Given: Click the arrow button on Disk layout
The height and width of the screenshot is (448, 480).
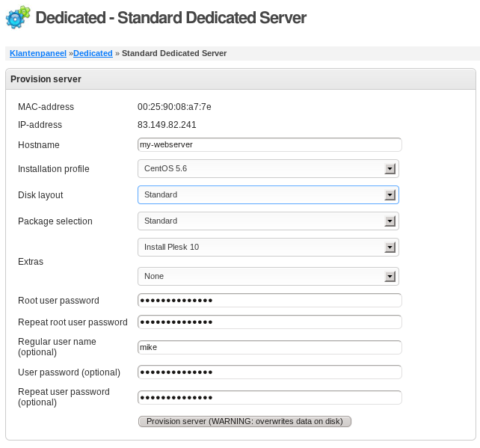Looking at the screenshot, I should pos(390,194).
